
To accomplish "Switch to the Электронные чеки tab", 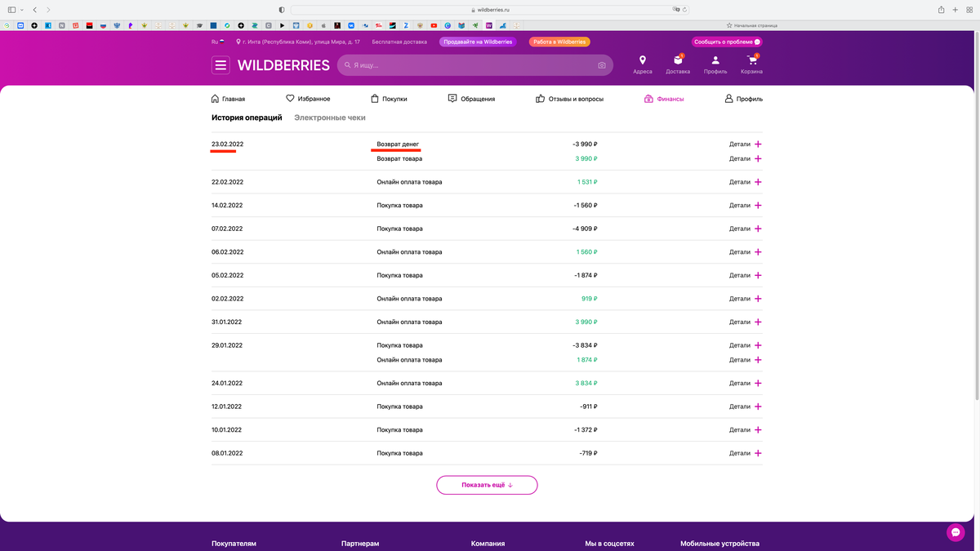I will 330,118.
